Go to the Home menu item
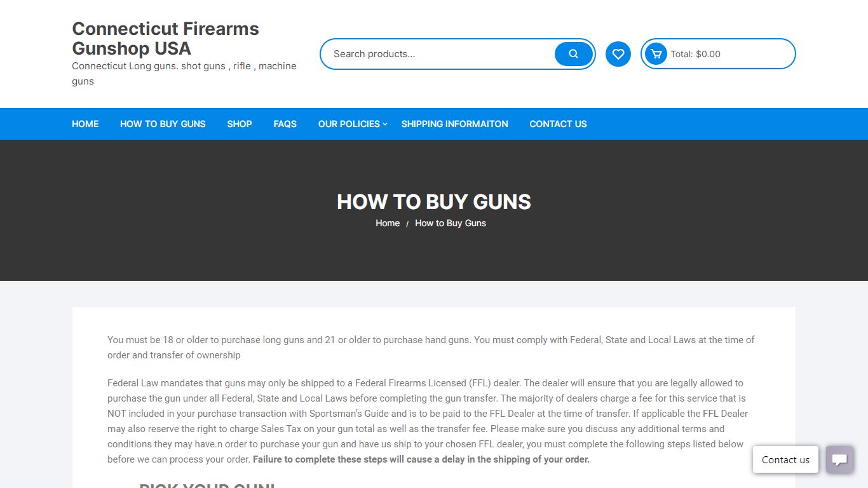The width and height of the screenshot is (868, 488). pos(85,124)
